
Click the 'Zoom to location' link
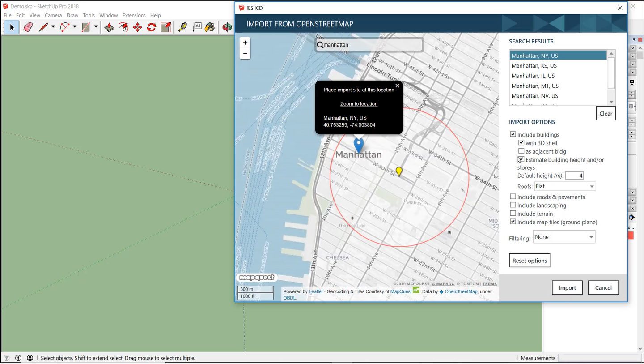point(359,104)
